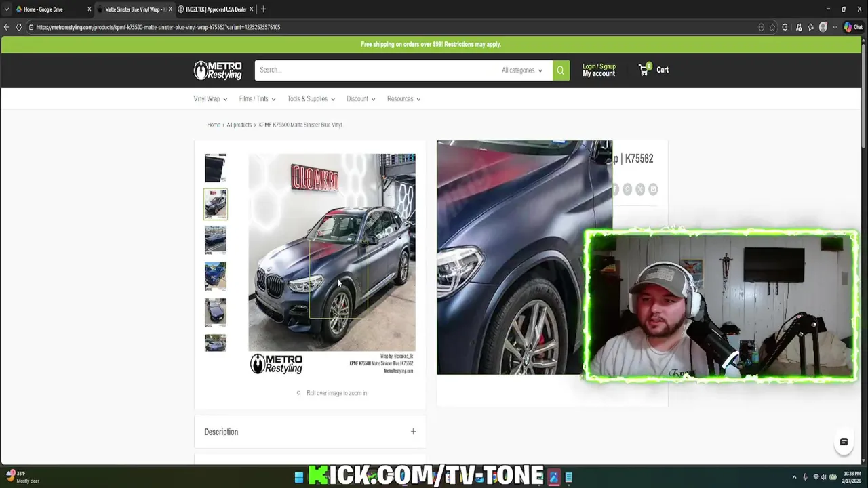Open a new browser tab
This screenshot has width=868, height=488.
tap(263, 9)
